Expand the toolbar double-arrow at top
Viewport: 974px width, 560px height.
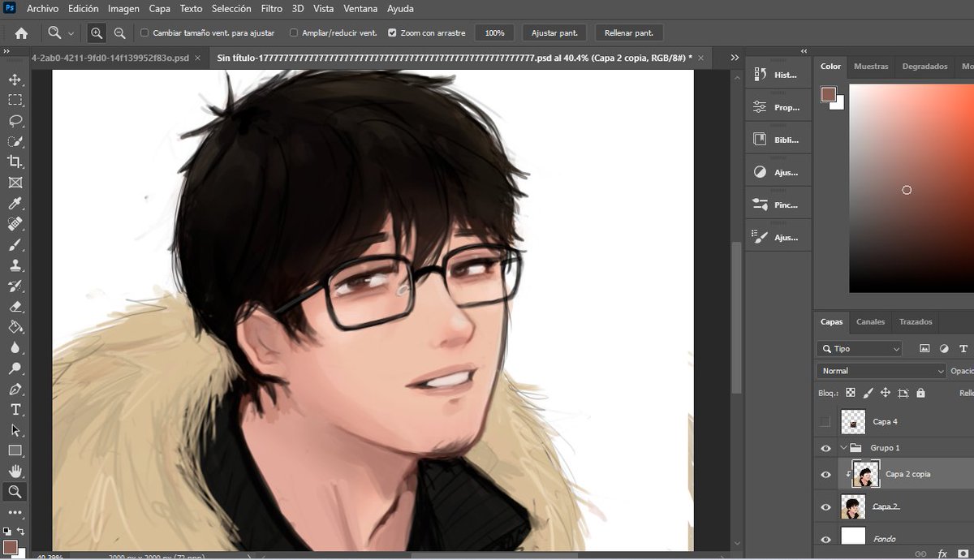click(x=6, y=51)
